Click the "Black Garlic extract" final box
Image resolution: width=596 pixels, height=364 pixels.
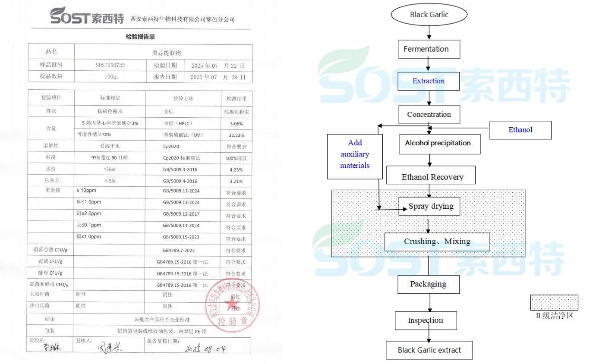coord(429,350)
